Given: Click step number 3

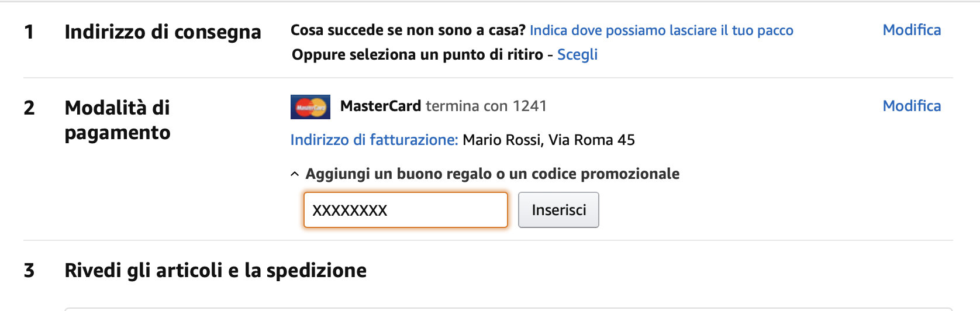Looking at the screenshot, I should coord(29,270).
